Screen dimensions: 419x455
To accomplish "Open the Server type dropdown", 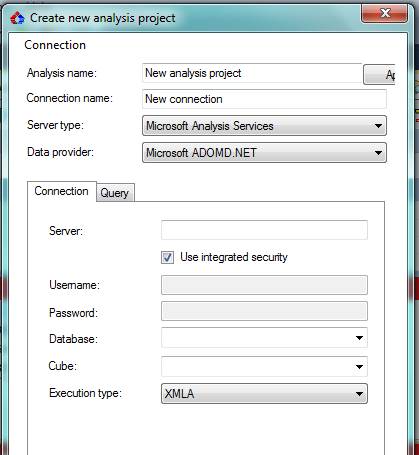I will pos(264,126).
